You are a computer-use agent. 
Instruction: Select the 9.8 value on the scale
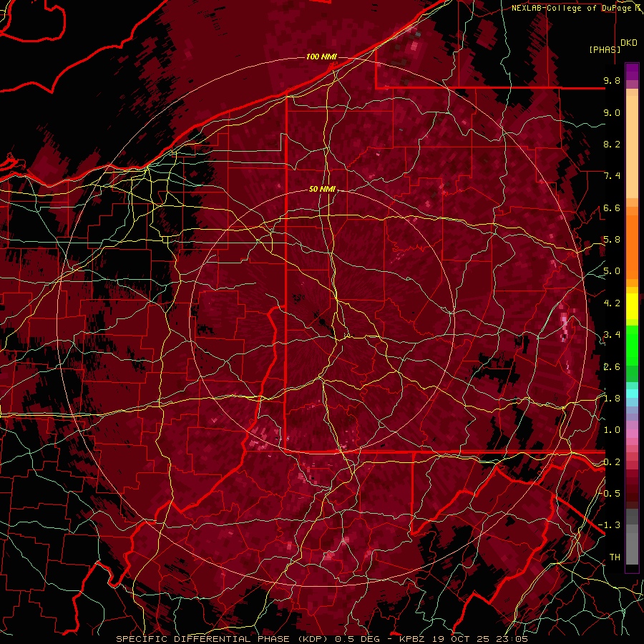(x=612, y=80)
